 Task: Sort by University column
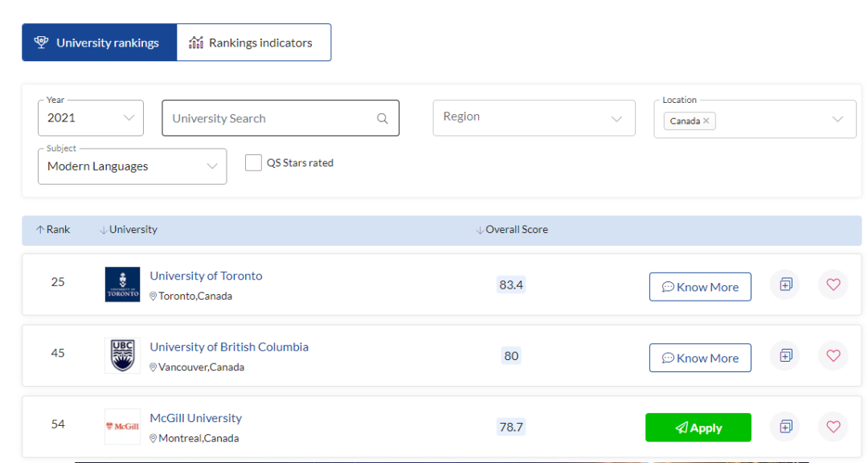click(x=129, y=229)
